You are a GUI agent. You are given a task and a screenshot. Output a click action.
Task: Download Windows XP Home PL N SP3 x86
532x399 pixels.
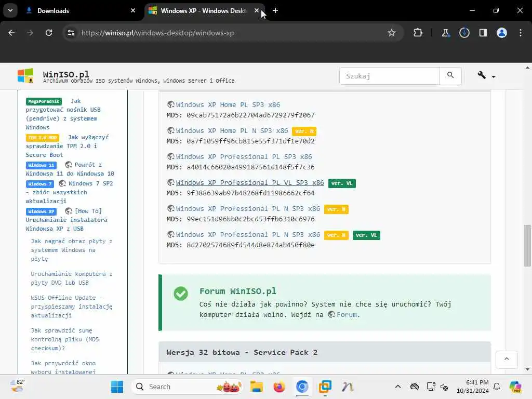[232, 130]
